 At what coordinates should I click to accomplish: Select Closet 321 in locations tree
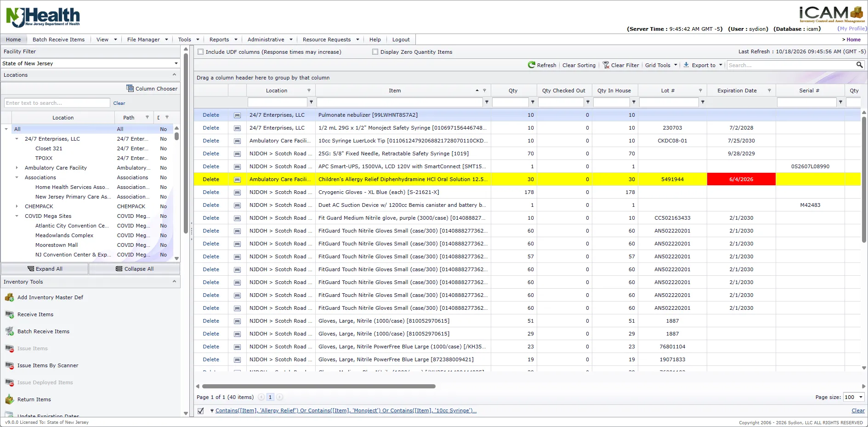(x=49, y=148)
